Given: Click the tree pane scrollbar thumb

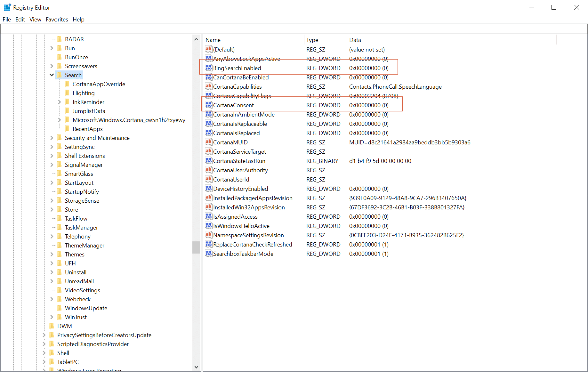Looking at the screenshot, I should [x=196, y=247].
